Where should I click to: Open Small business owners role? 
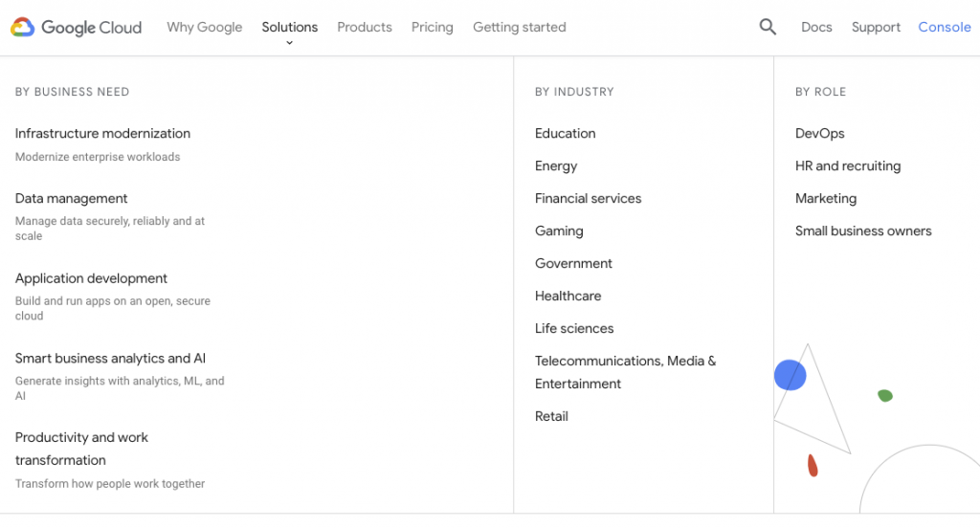tap(863, 231)
